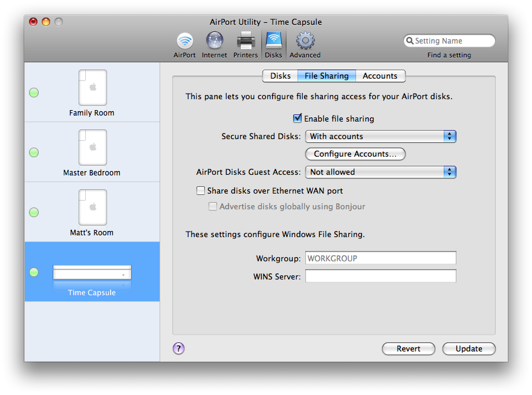Select the Matt's Room base station icon
The image size is (532, 395).
92,207
